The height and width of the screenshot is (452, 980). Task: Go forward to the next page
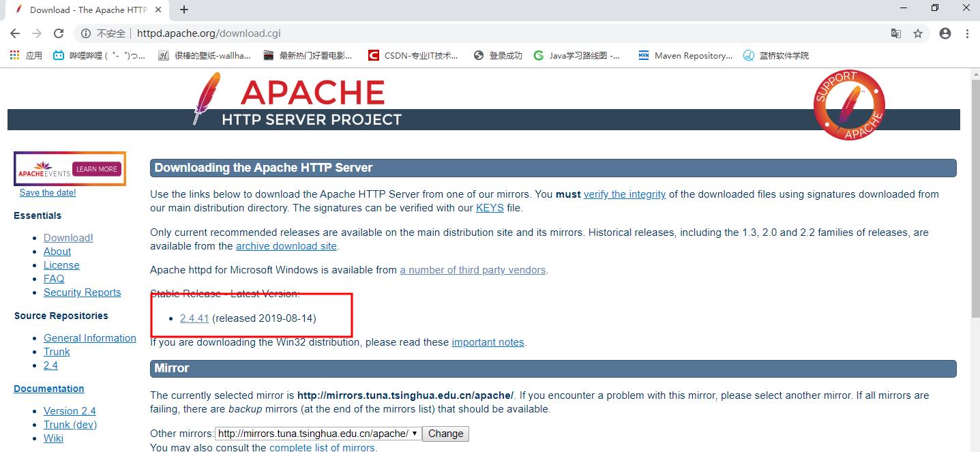click(x=37, y=33)
